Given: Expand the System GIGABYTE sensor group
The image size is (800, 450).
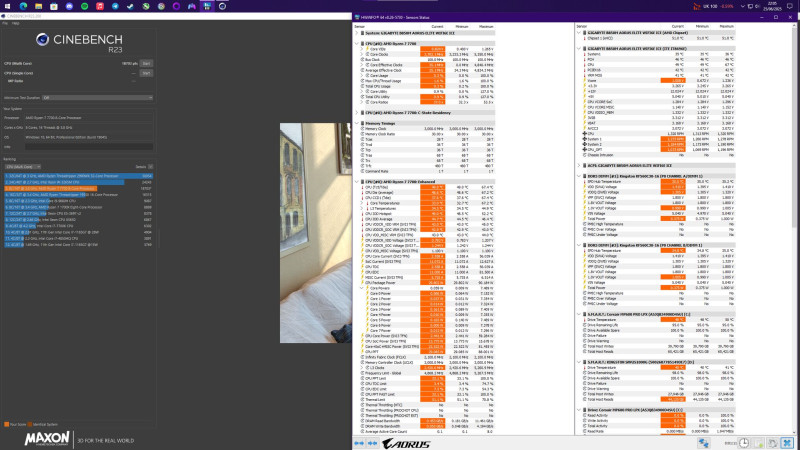Looking at the screenshot, I should pyautogui.click(x=357, y=33).
